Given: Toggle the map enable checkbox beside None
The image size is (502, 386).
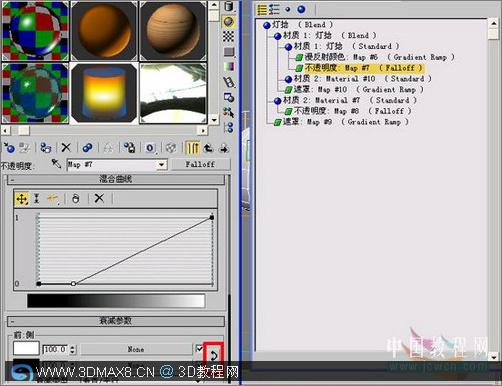Looking at the screenshot, I should tap(199, 349).
